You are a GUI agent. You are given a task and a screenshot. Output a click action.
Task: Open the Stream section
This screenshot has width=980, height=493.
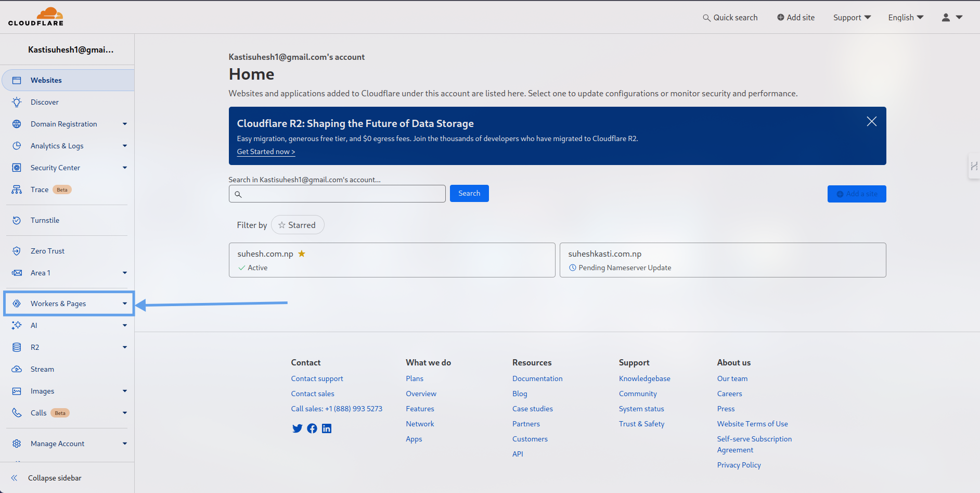click(42, 369)
